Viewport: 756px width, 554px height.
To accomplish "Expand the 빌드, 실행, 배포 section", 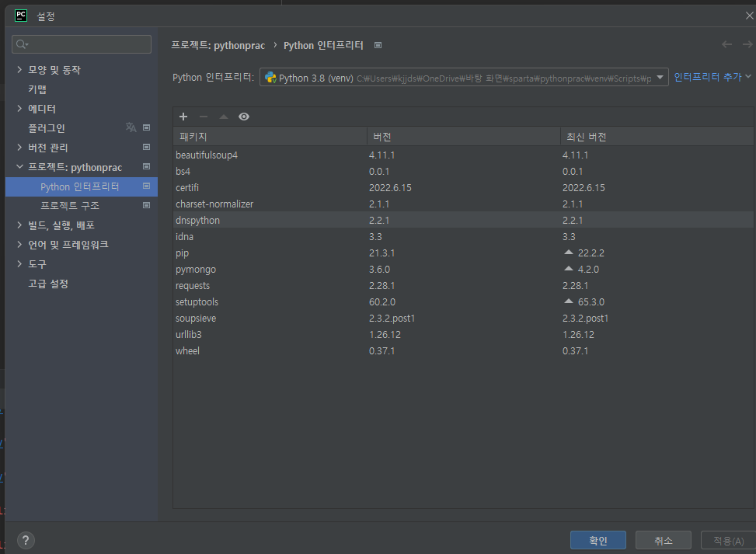I will (19, 225).
